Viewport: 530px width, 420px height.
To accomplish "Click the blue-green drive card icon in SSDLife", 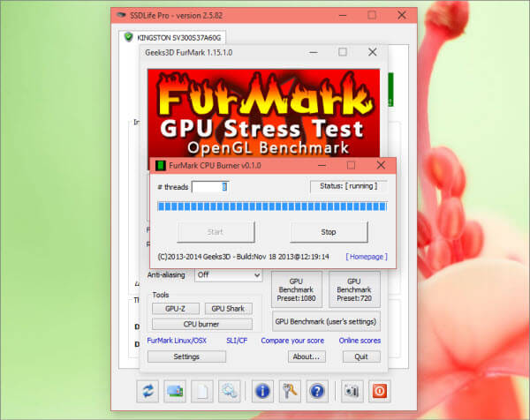I will 175,391.
